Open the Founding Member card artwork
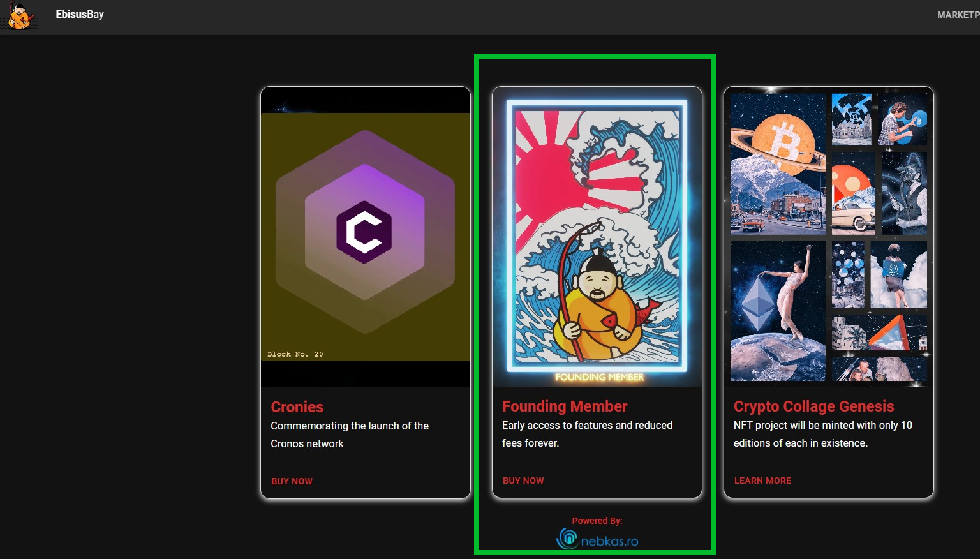This screenshot has width=980, height=559. click(597, 237)
